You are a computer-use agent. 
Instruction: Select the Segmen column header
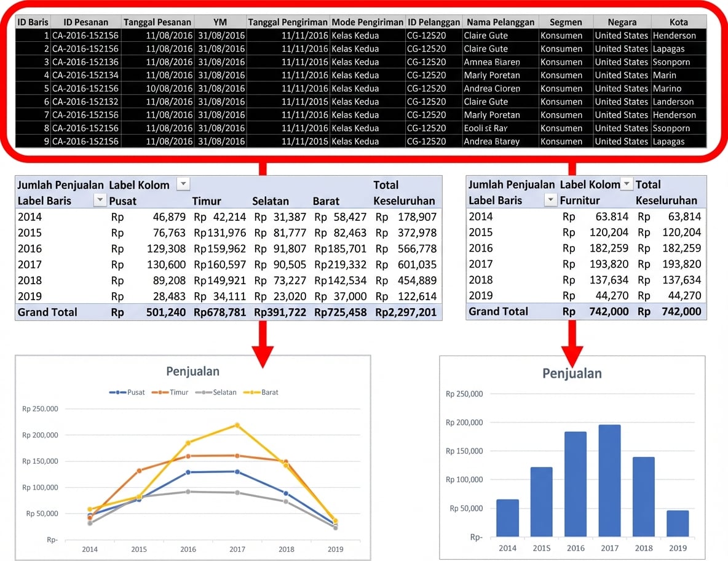(x=566, y=22)
